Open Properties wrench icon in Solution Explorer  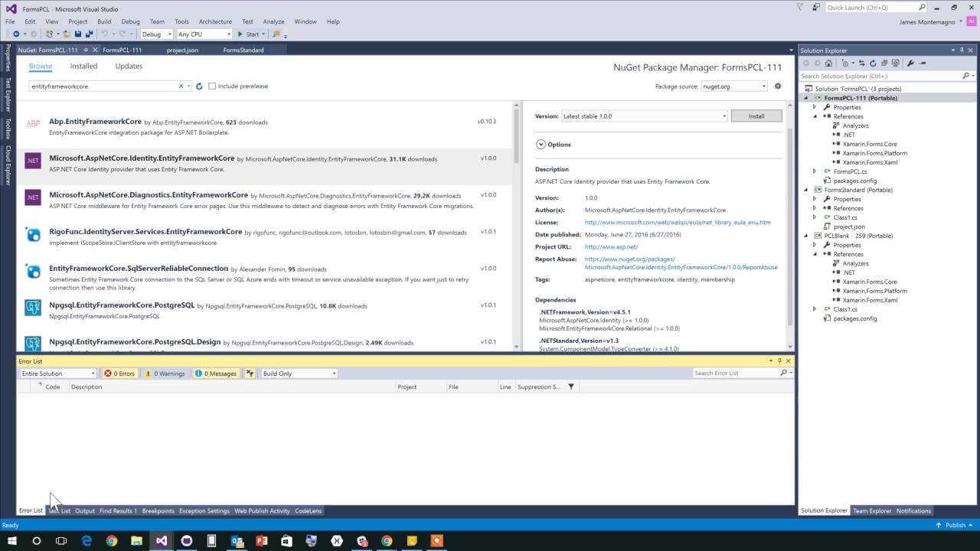pos(911,64)
